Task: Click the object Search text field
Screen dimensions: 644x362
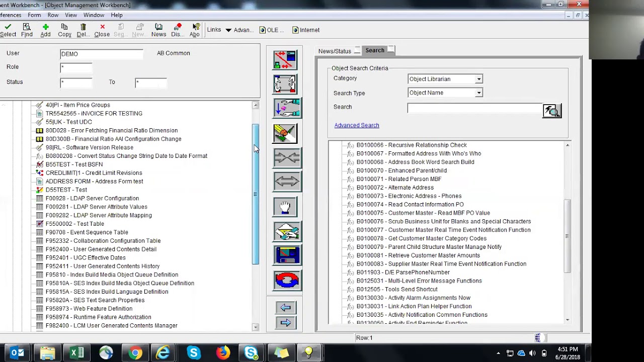Action: 475,108
